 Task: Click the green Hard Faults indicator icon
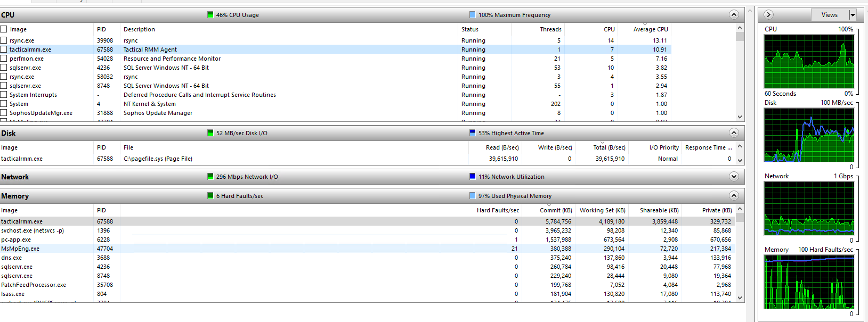(210, 196)
